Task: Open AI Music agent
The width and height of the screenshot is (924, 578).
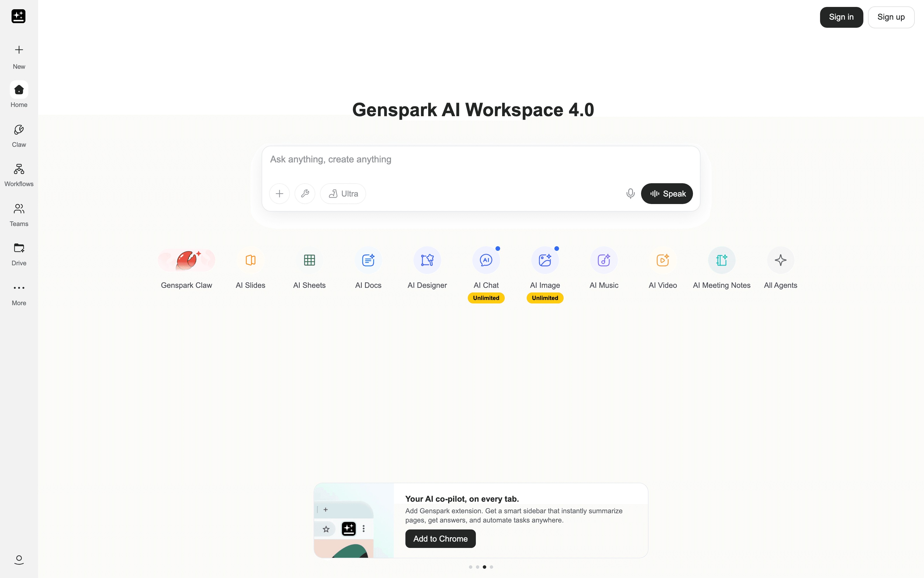Action: [604, 268]
